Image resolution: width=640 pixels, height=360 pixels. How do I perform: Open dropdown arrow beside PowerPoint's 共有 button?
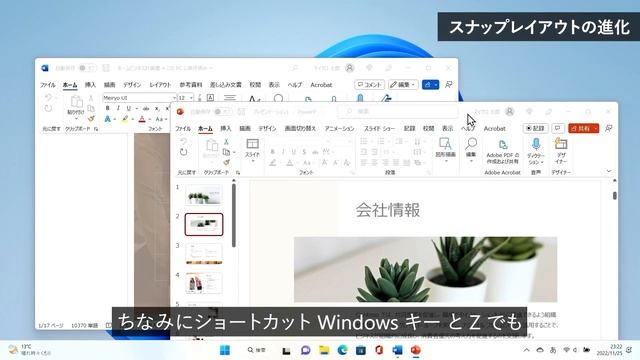[596, 128]
